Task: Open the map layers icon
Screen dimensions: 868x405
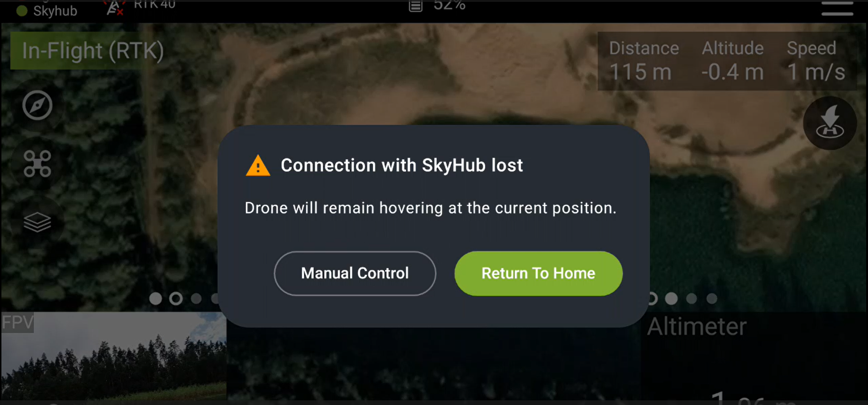Action: point(37,222)
